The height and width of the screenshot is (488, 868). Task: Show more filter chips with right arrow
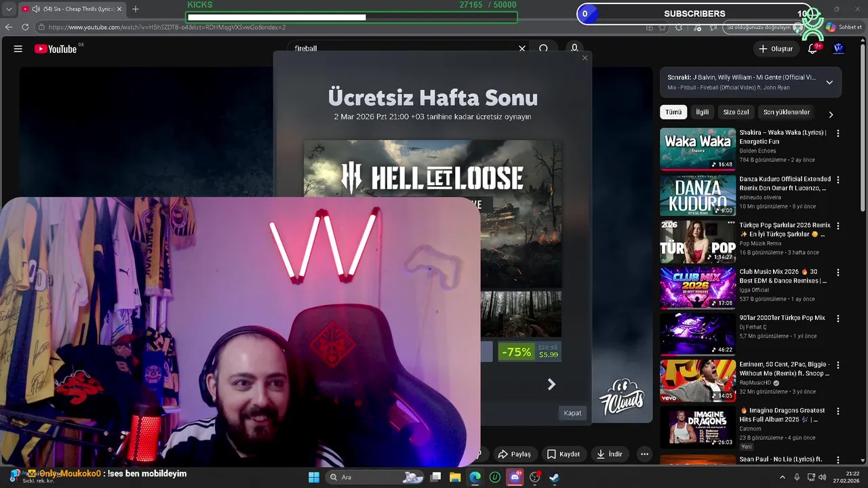pos(831,115)
